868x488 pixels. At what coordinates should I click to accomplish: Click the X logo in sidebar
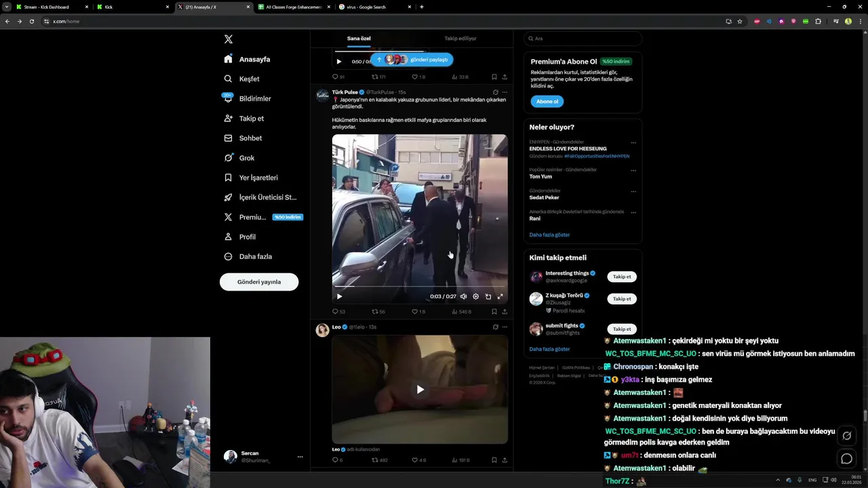tap(229, 39)
